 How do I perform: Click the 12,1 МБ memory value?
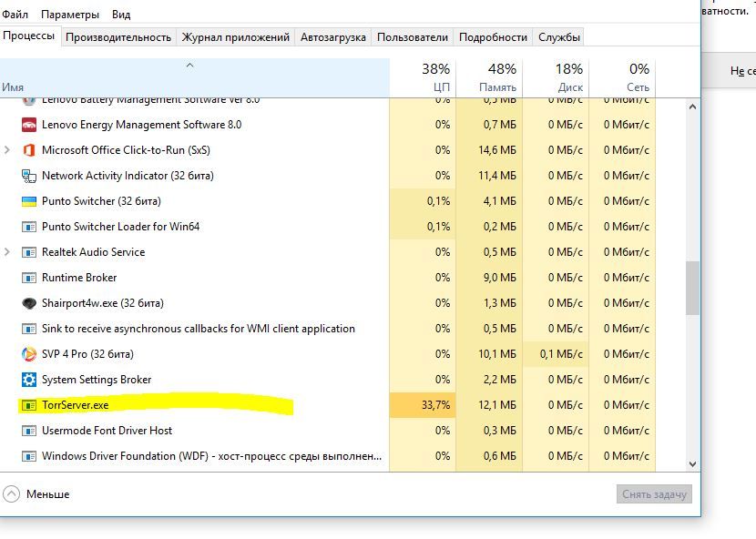pyautogui.click(x=497, y=405)
